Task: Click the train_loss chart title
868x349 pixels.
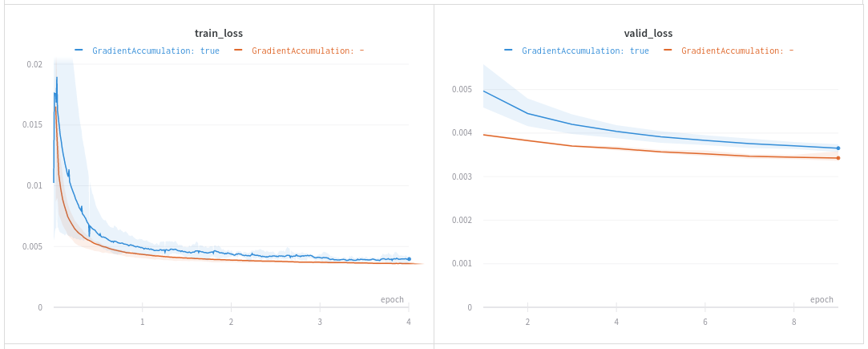Action: tap(219, 34)
